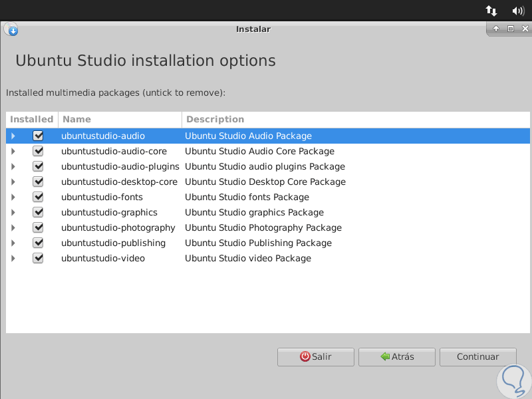Sort by the Name column header
Viewport: 532px width, 399px height.
(120, 119)
